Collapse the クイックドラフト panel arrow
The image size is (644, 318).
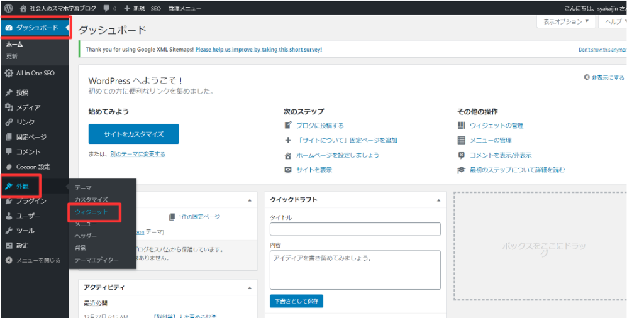438,200
